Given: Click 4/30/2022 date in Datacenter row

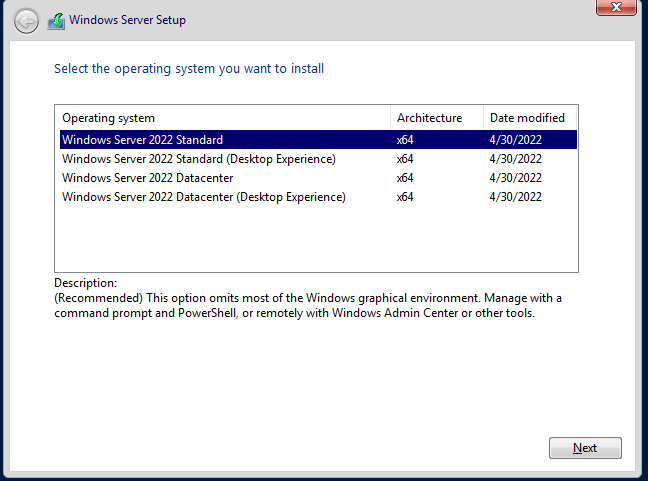Looking at the screenshot, I should coord(516,178).
